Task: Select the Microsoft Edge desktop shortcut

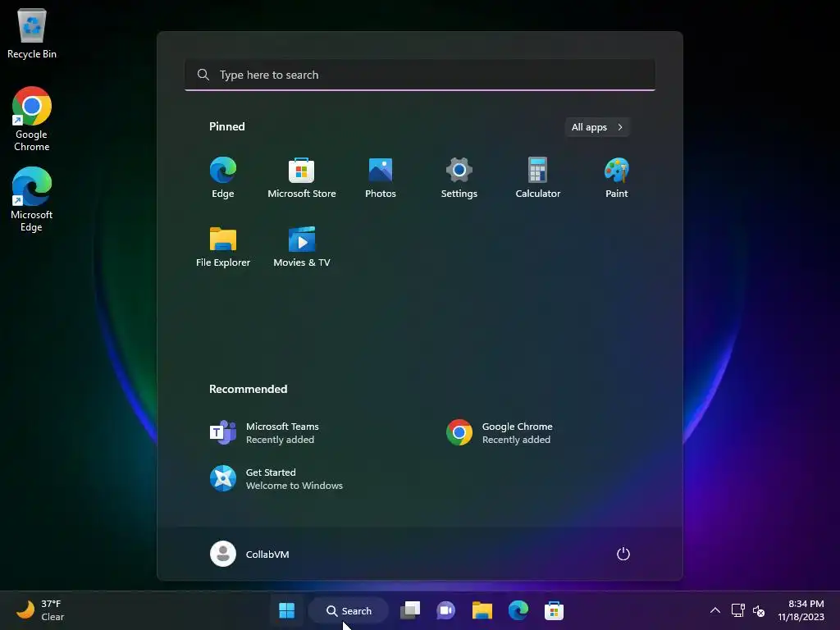Action: click(x=32, y=199)
